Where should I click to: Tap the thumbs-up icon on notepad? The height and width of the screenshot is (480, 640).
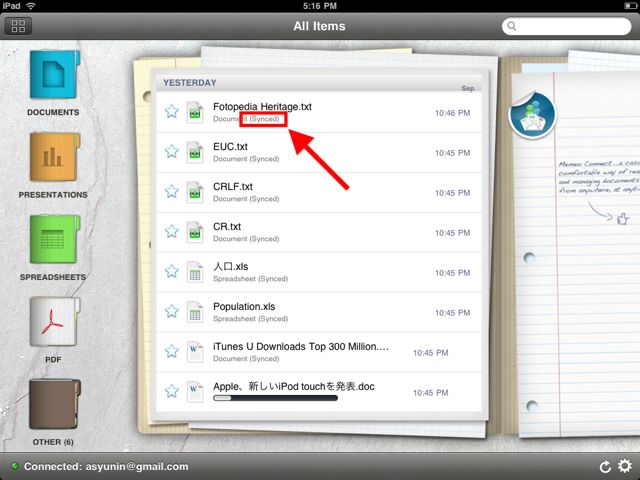tap(622, 219)
